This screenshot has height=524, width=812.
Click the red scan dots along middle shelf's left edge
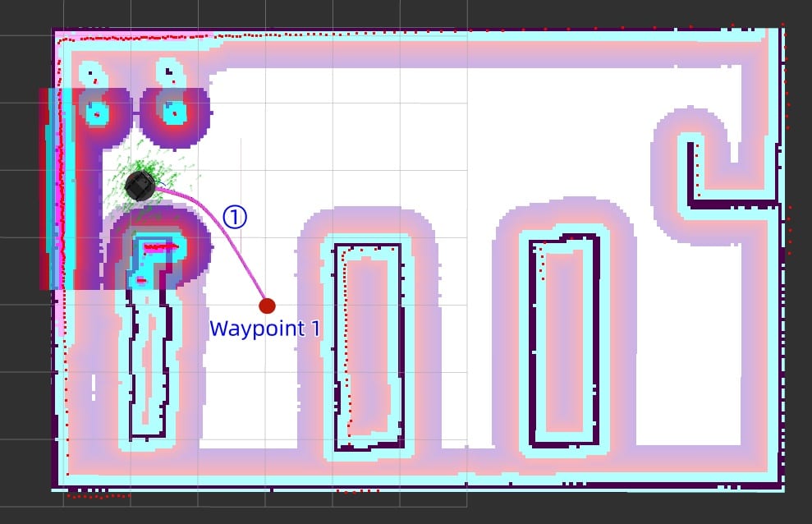[x=346, y=342]
